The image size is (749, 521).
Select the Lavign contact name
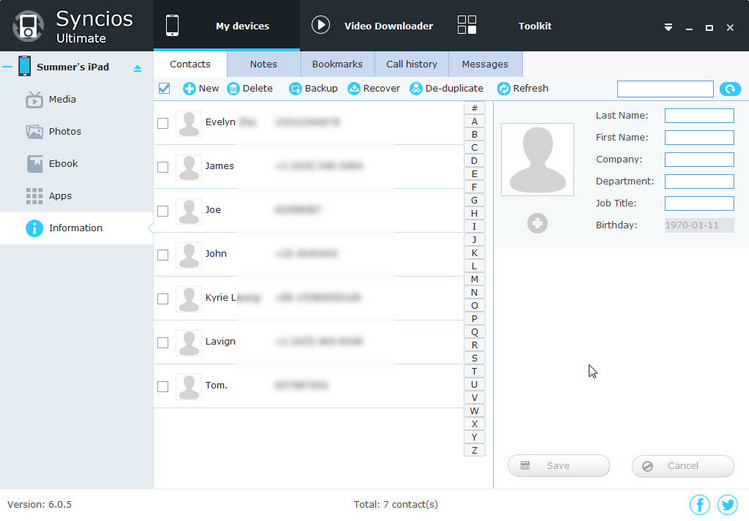[x=220, y=342]
